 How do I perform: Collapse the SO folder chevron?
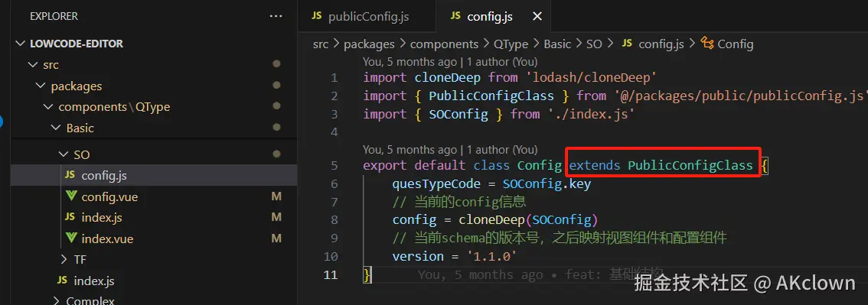(x=64, y=154)
